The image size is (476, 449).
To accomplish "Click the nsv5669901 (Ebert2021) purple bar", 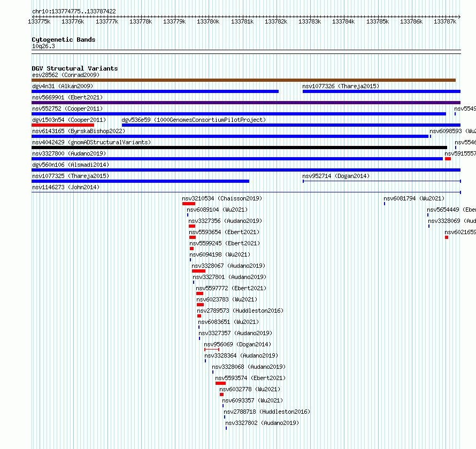I will 246,103.
